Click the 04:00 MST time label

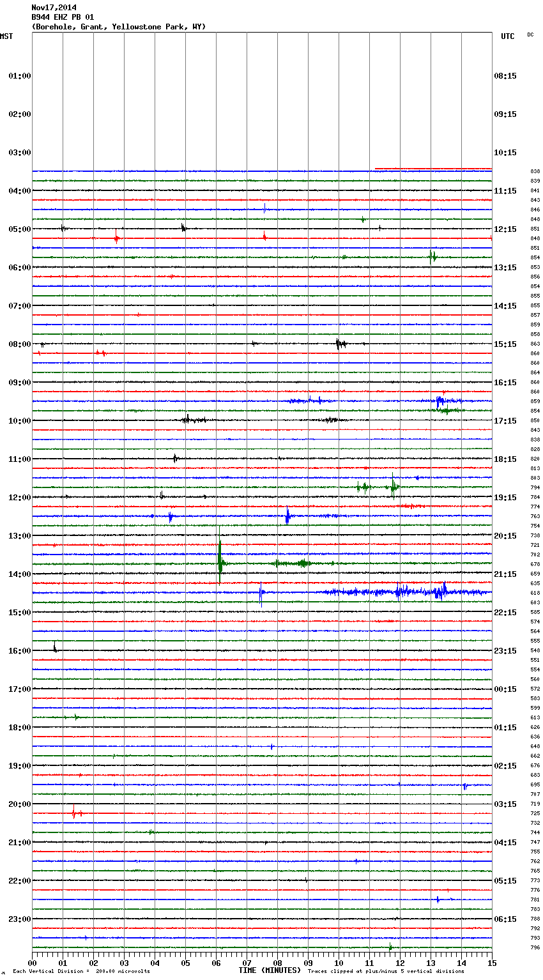(x=20, y=191)
